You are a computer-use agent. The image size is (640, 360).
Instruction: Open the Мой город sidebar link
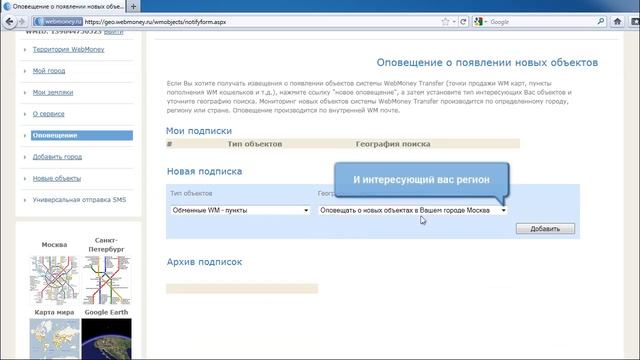pos(49,71)
